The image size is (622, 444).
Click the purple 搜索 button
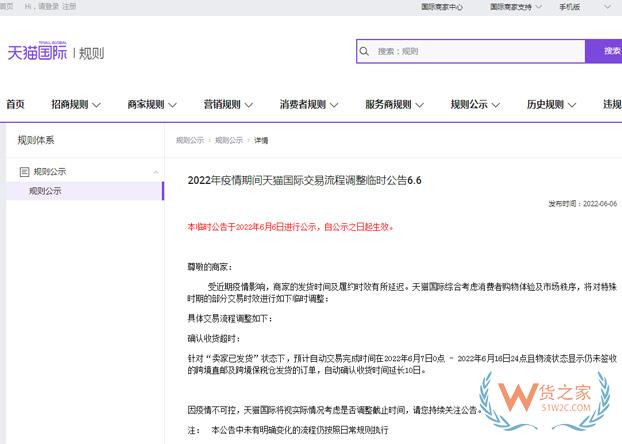604,51
